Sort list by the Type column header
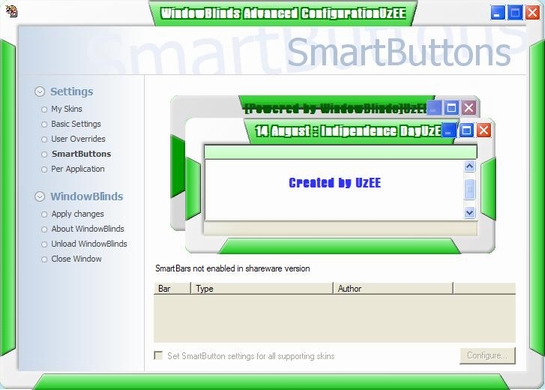 pos(262,289)
